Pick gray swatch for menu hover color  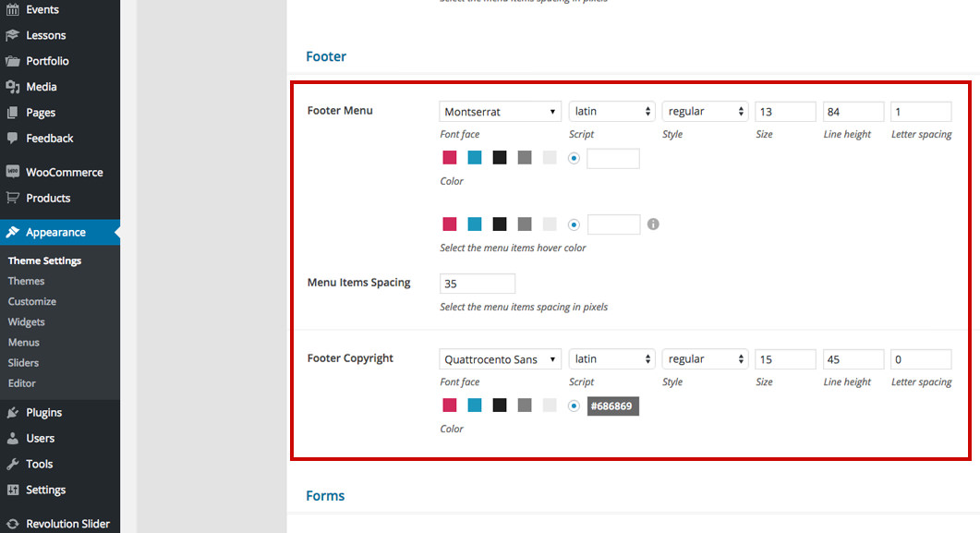click(x=525, y=224)
